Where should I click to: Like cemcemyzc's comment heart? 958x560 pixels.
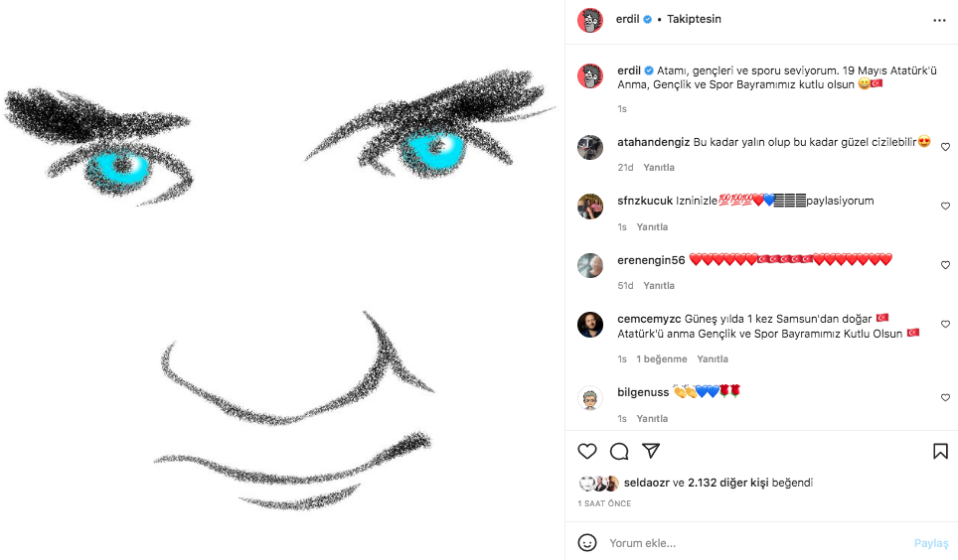[x=945, y=325]
